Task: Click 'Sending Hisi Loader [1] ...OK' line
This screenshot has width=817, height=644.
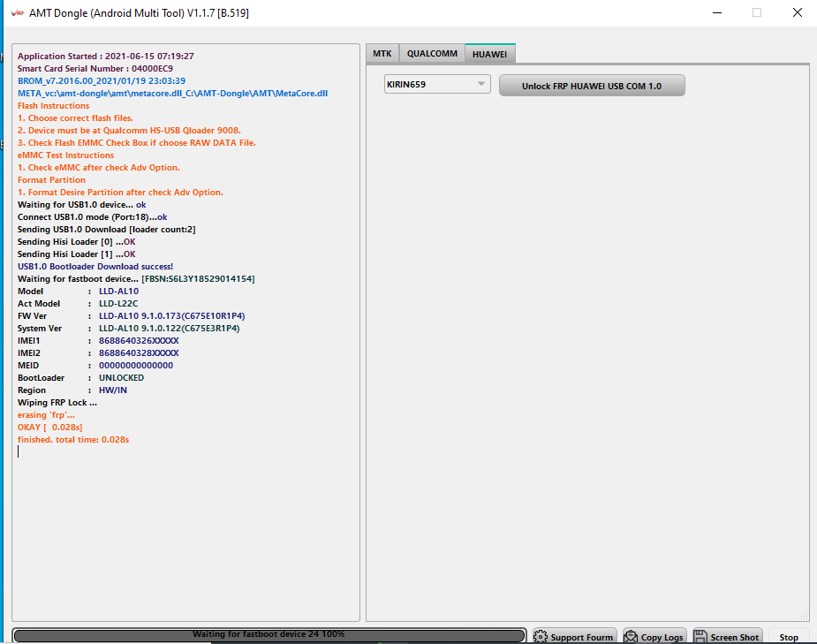Action: (77, 254)
